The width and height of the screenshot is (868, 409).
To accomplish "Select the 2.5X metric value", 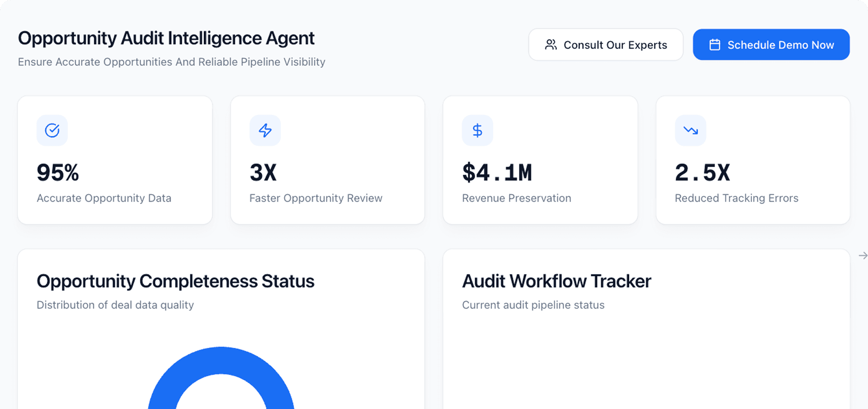I will [702, 173].
